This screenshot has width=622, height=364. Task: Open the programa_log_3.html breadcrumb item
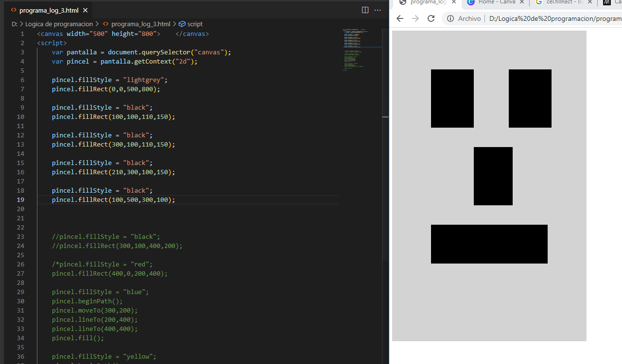(x=140, y=24)
